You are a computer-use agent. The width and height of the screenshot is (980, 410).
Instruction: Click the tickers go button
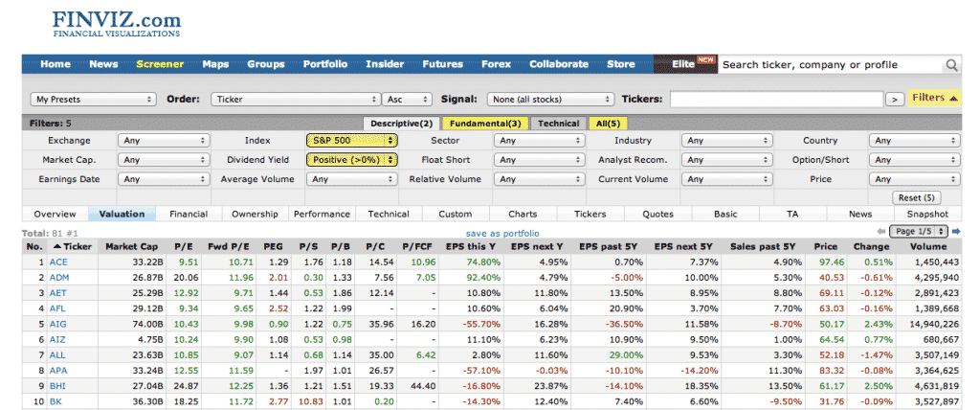click(895, 99)
